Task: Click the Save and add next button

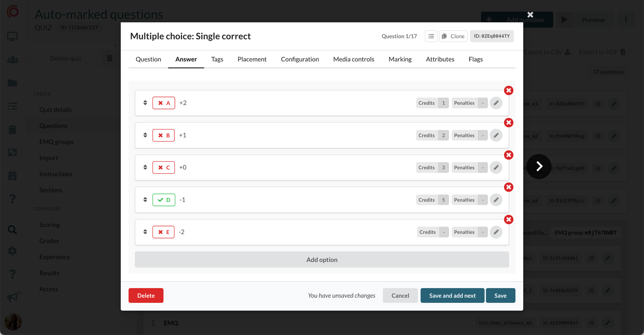Action: [452, 296]
